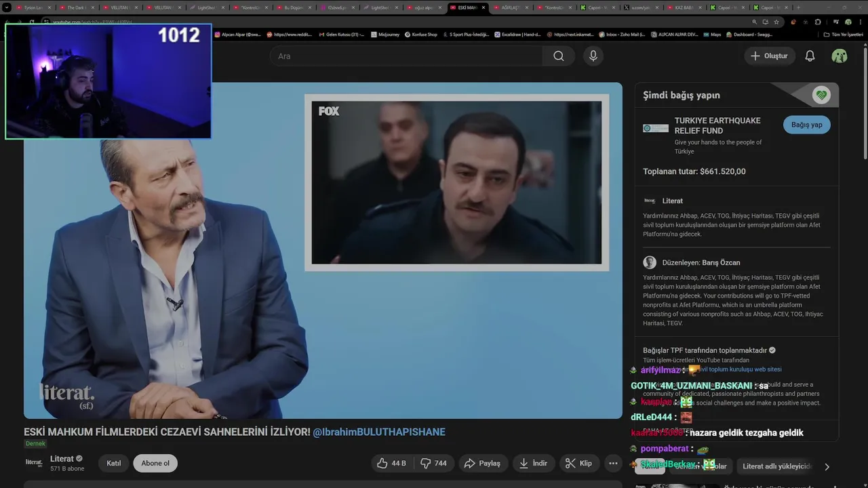Bookmark this page with the star icon

776,22
